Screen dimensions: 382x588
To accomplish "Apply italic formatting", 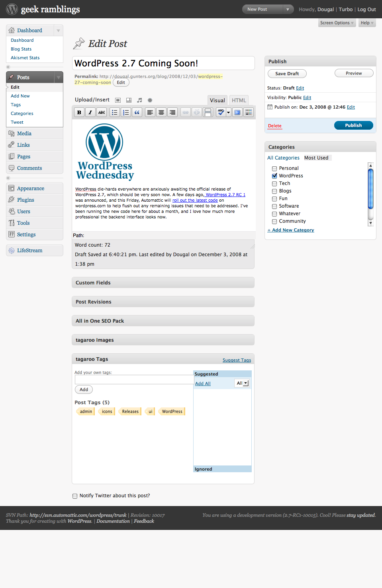I will (90, 113).
